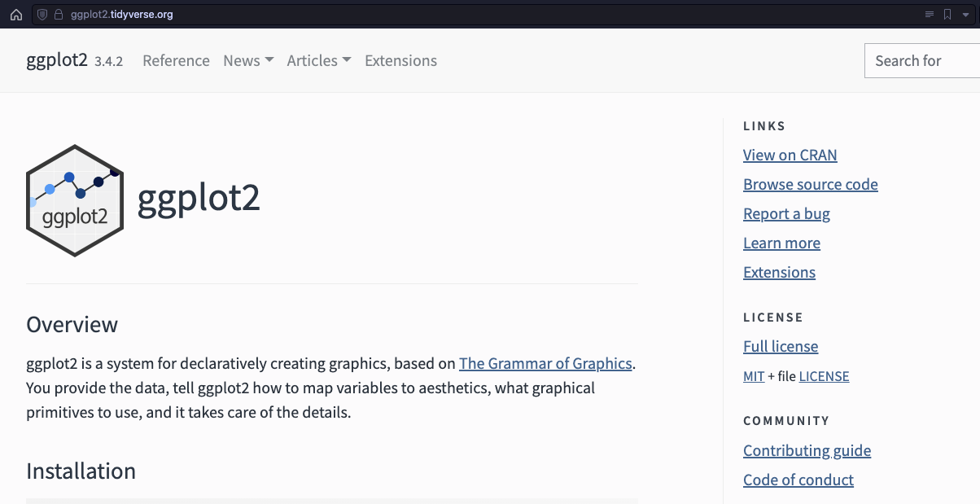Open the Full license link
The image size is (980, 504).
pos(781,347)
